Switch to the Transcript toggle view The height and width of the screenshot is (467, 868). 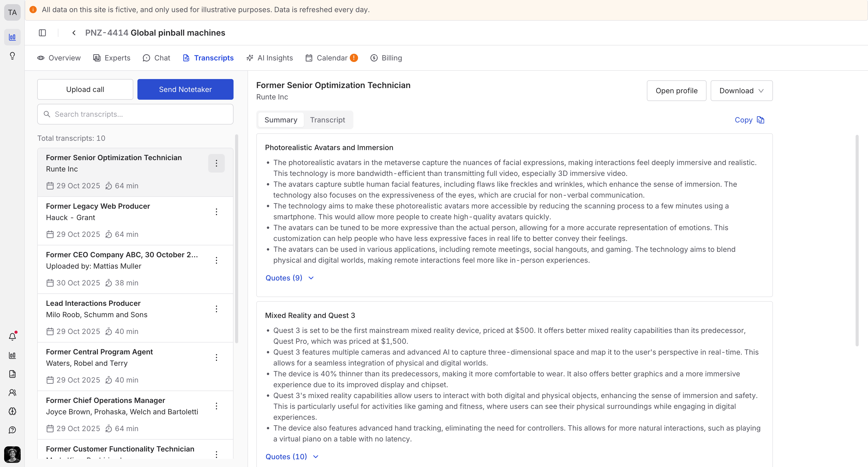coord(327,120)
